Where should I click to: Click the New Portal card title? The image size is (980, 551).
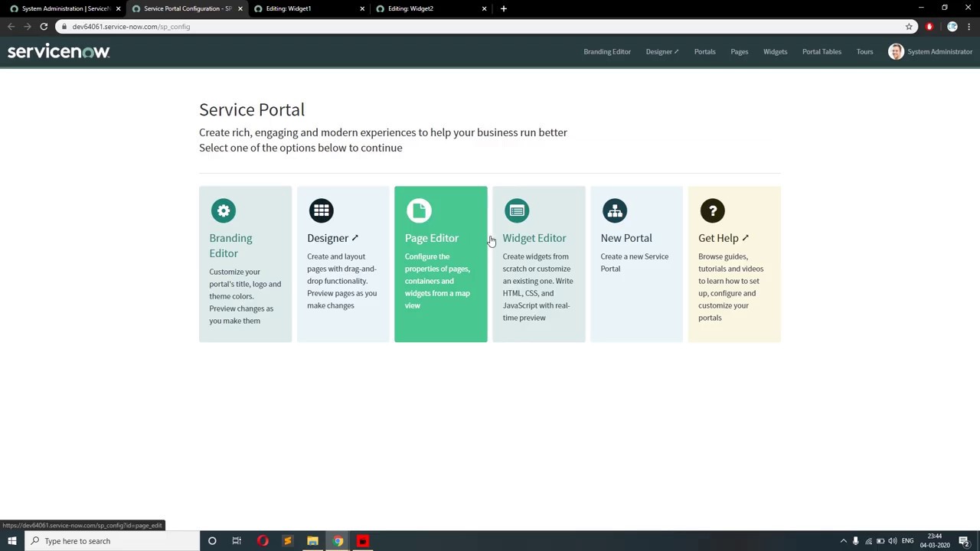tap(626, 238)
